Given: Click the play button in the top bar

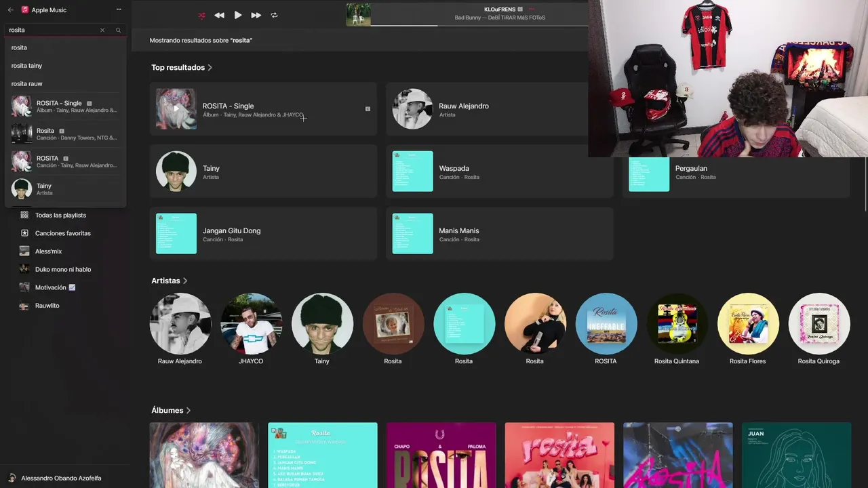Looking at the screenshot, I should pyautogui.click(x=238, y=15).
